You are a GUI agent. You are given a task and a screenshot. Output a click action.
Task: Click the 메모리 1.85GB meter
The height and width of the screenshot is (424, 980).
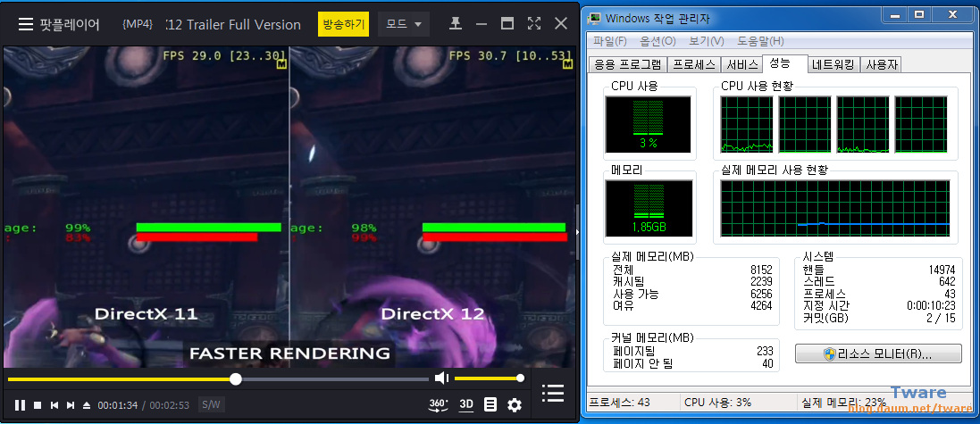649,209
